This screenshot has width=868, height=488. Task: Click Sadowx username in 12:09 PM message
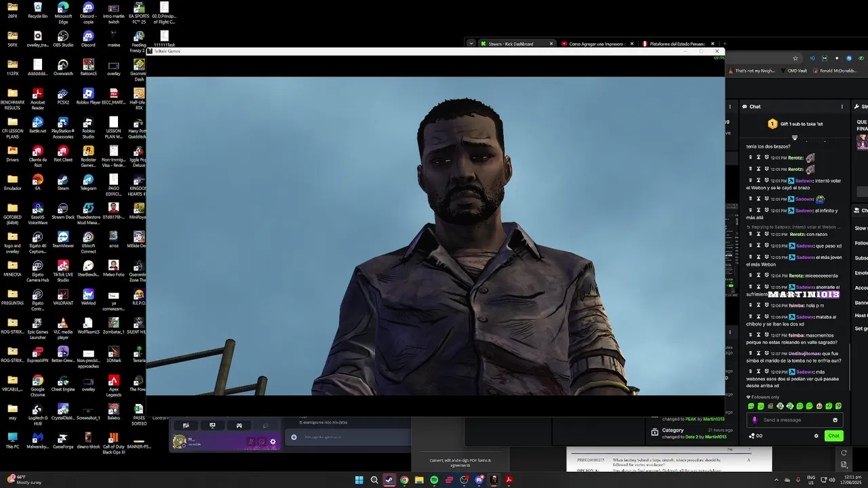tap(804, 372)
